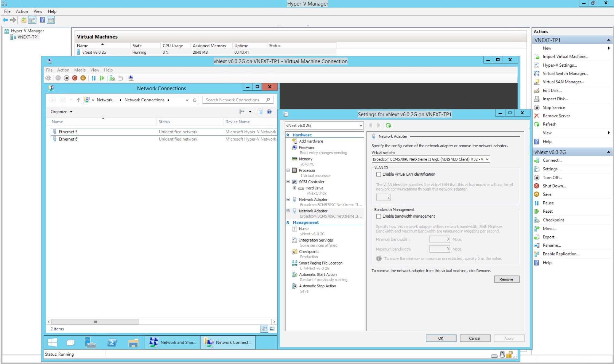
Task: Go up one level in Network Connections
Action: click(79, 100)
